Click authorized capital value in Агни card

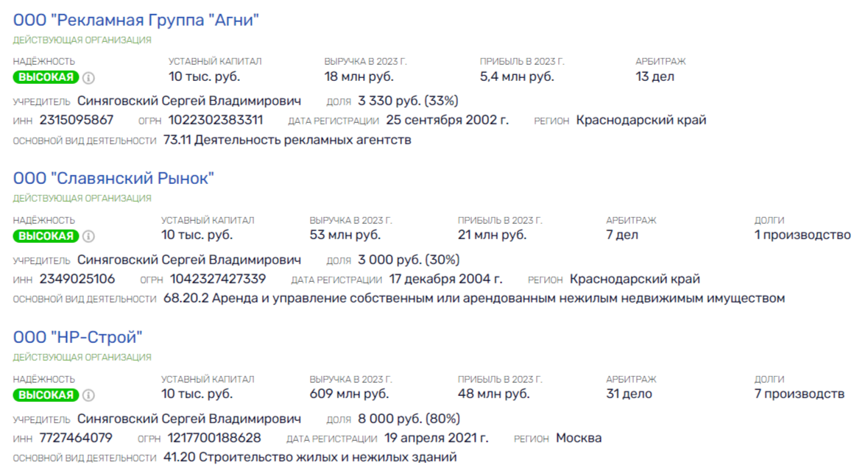point(204,77)
